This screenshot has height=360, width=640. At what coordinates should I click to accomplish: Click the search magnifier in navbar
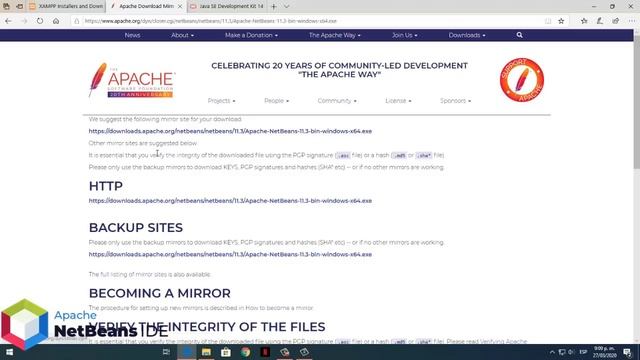click(519, 35)
